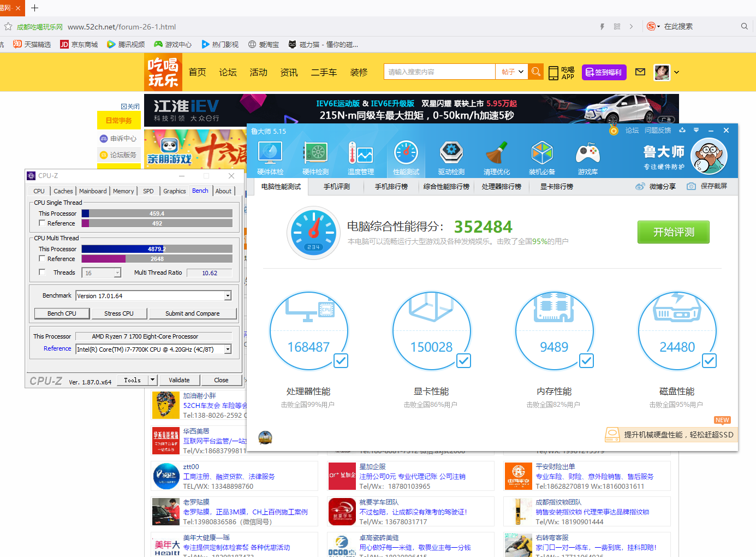Toggle Multi Thread Reference checkbox in CPU-Z
Image resolution: width=756 pixels, height=557 pixels.
tap(42, 259)
